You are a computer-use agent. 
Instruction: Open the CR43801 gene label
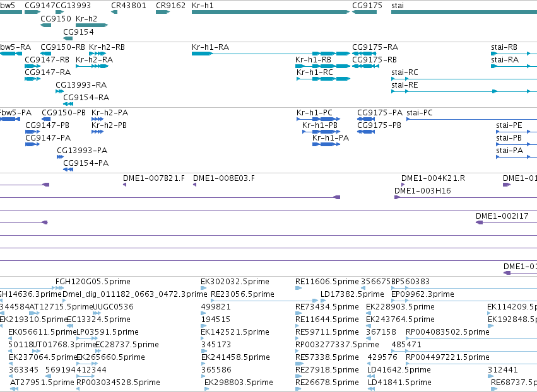(129, 6)
